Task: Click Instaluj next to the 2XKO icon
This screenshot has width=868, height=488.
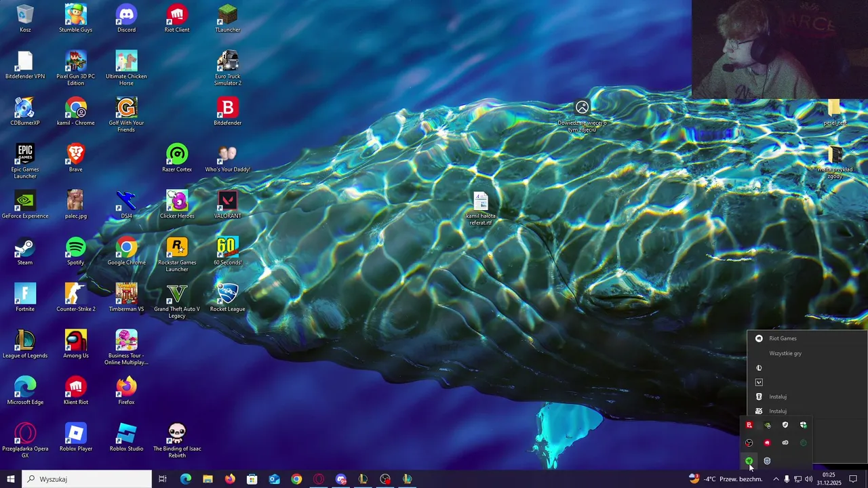Action: [778, 411]
